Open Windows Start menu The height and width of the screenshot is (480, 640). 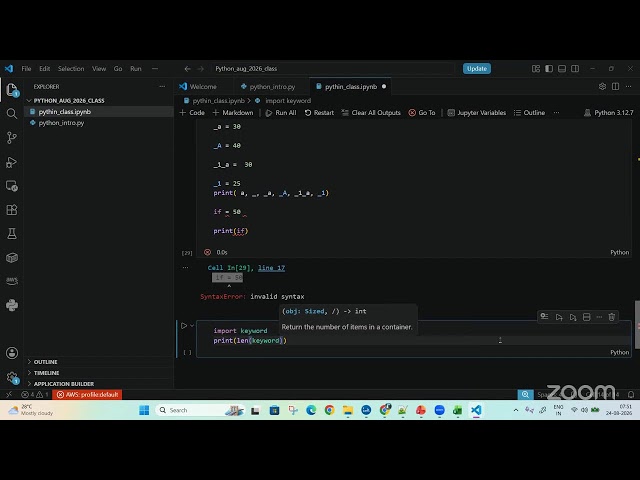coord(144,410)
